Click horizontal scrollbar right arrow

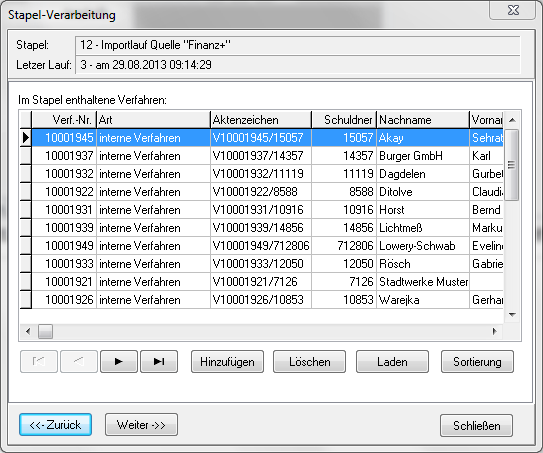[495, 331]
